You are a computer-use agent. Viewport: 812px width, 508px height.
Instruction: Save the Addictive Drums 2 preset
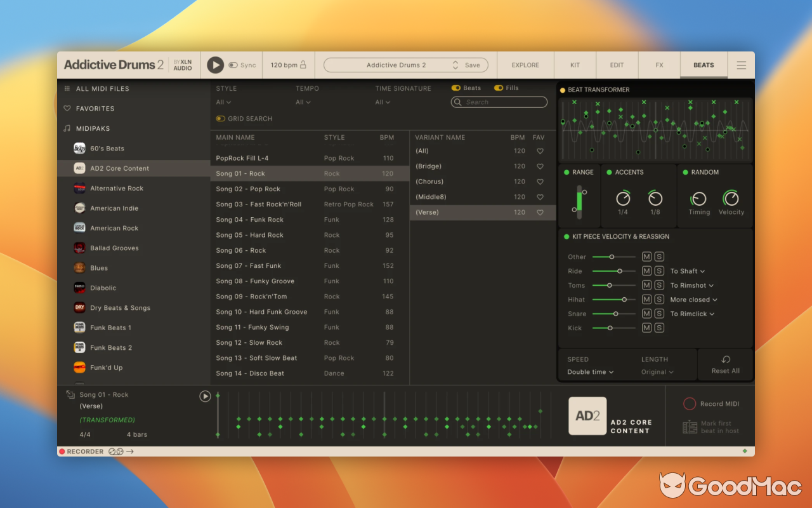point(475,64)
